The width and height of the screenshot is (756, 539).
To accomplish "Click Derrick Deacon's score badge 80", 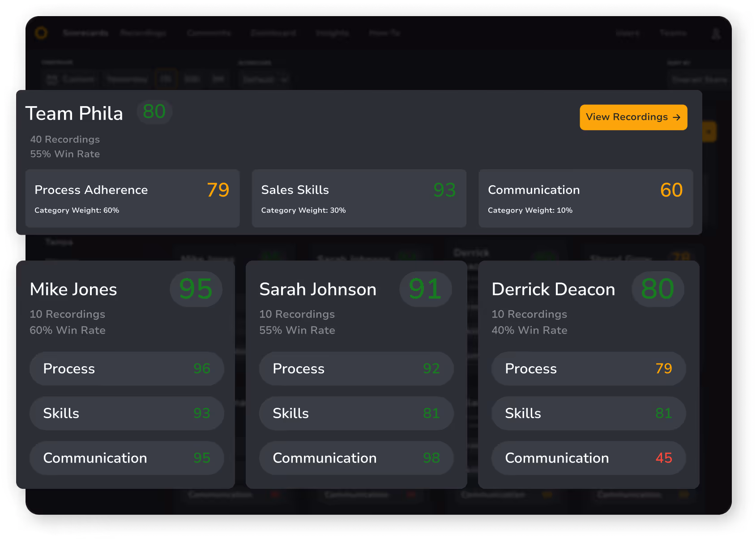I will tap(657, 289).
